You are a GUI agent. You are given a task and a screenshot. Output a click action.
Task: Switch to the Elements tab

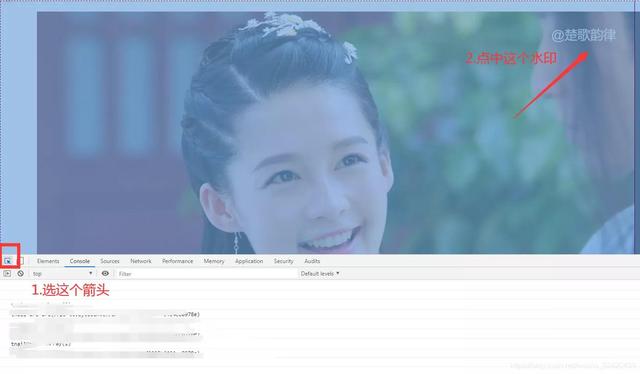(48, 261)
